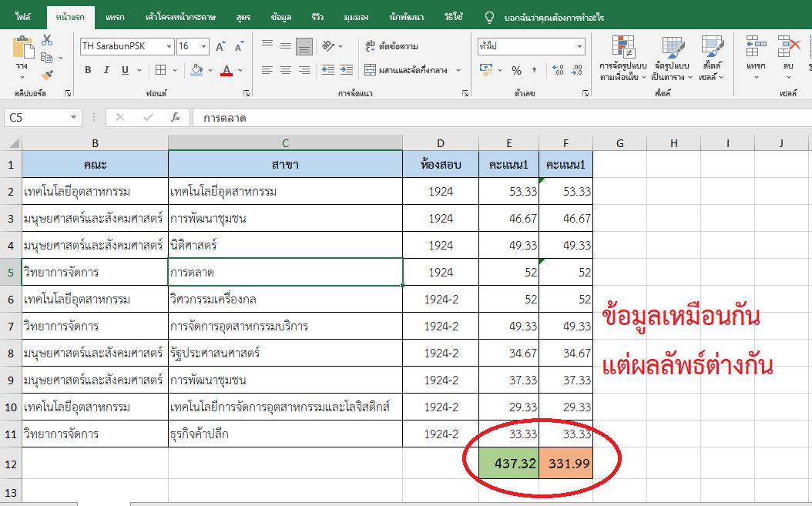Switch to the มุมมอง (View) tab
This screenshot has width=812, height=506.
[x=356, y=17]
